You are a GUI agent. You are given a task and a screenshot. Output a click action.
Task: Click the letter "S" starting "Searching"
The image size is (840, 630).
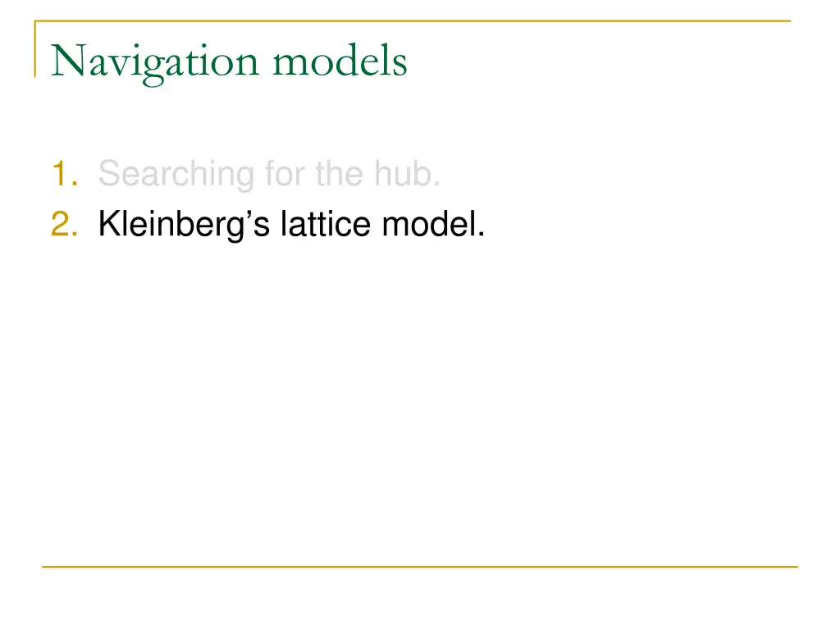click(108, 174)
